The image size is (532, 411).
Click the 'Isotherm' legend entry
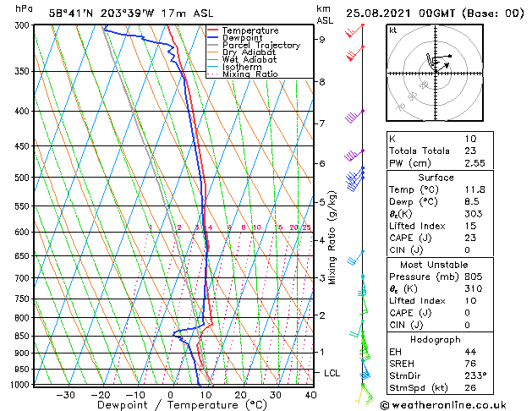point(242,67)
